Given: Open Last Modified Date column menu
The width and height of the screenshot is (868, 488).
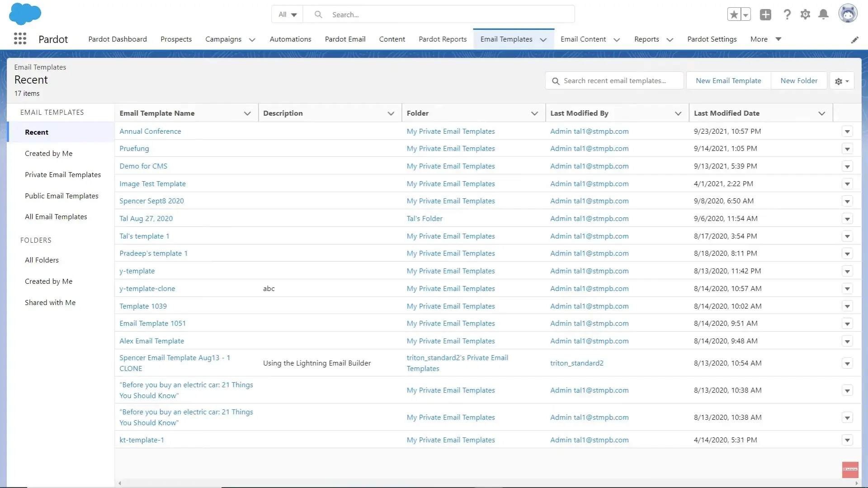Looking at the screenshot, I should (x=822, y=113).
